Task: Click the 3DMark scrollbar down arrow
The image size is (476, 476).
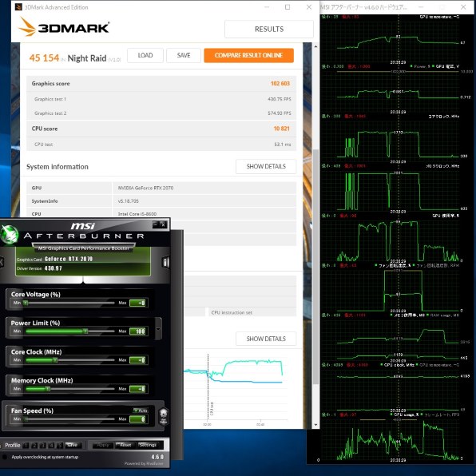Action: point(315,425)
